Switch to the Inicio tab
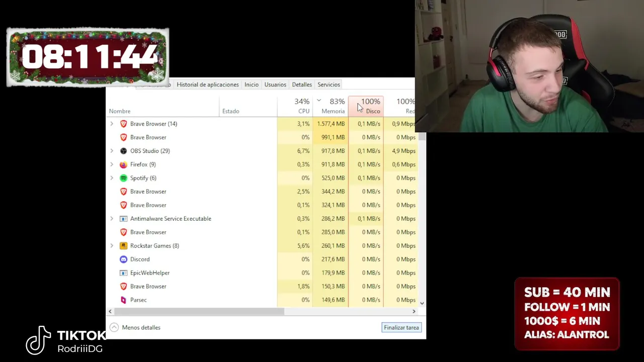This screenshot has height=362, width=644. pyautogui.click(x=252, y=84)
